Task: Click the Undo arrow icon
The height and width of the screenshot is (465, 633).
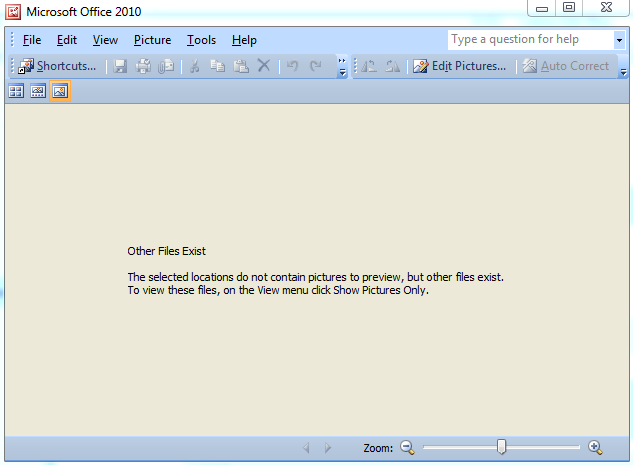Action: coord(293,66)
